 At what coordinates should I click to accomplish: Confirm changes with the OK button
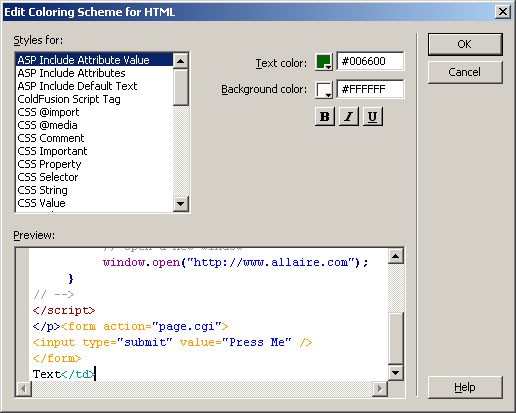coord(465,44)
